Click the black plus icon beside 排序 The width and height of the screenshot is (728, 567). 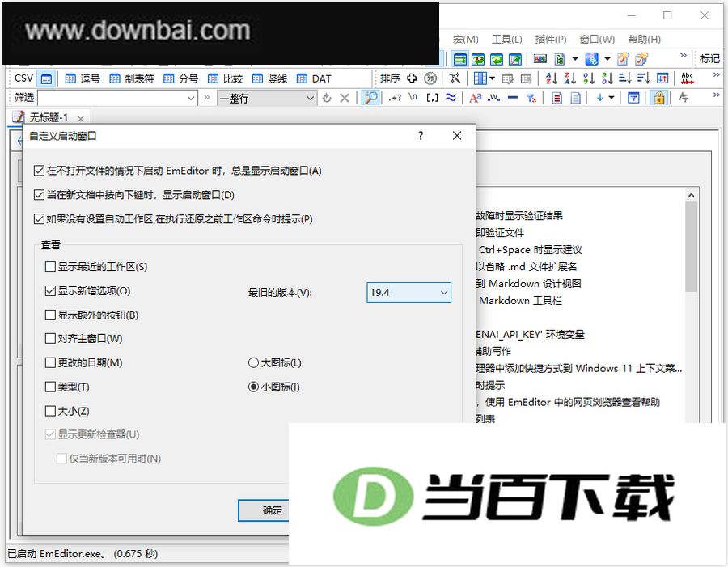pos(412,78)
